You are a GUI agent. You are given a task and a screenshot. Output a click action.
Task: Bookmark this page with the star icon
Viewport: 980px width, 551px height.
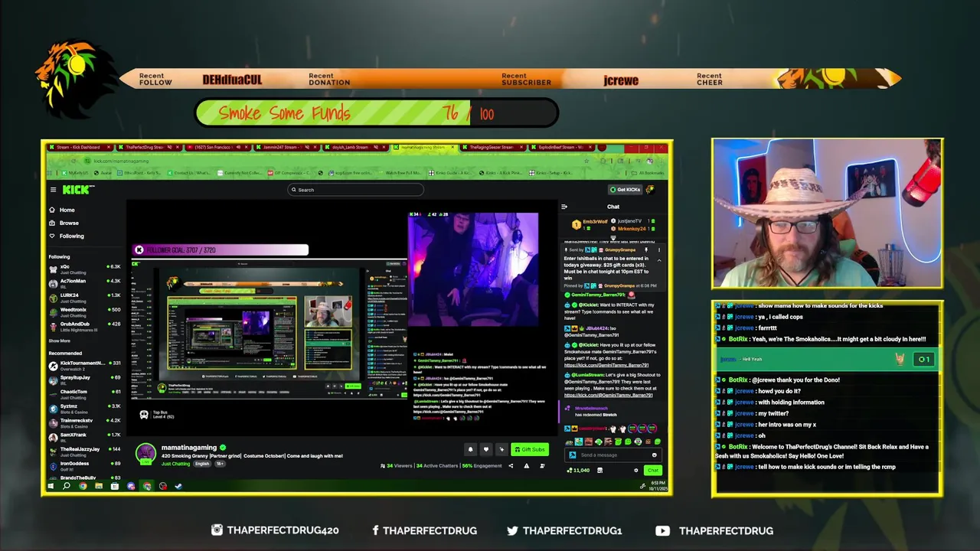586,161
